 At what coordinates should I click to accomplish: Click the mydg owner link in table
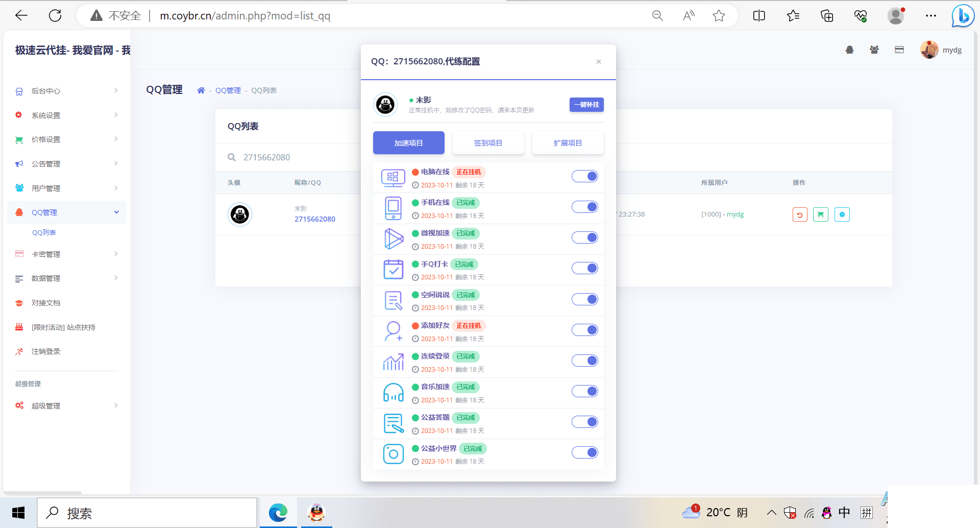point(735,214)
